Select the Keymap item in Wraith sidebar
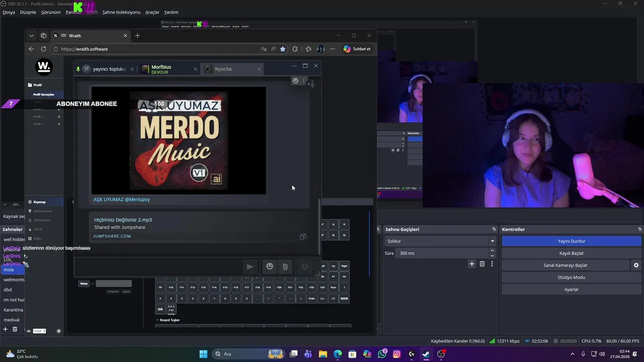644x362 pixels. pyautogui.click(x=39, y=202)
